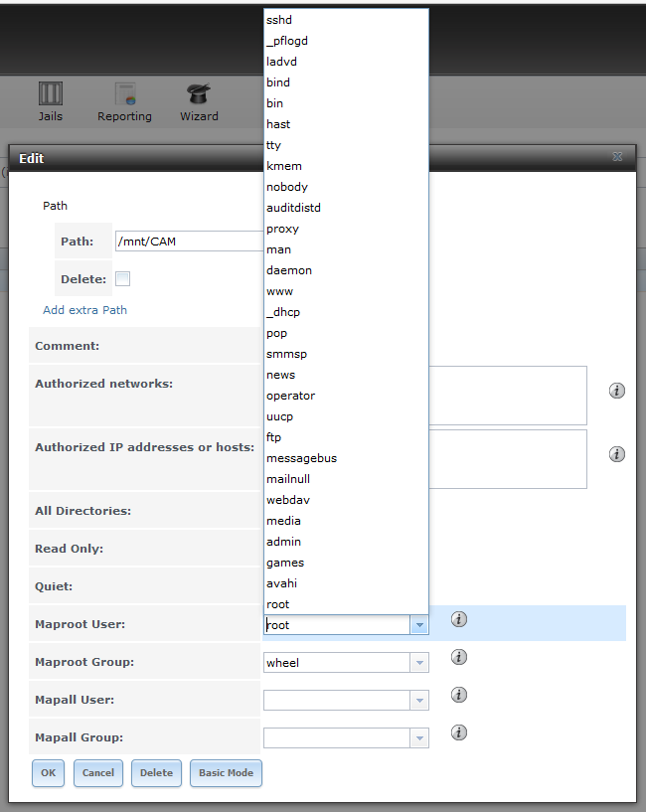Focus the Path field containing /mnt/CAM
646x812 pixels.
[190, 242]
